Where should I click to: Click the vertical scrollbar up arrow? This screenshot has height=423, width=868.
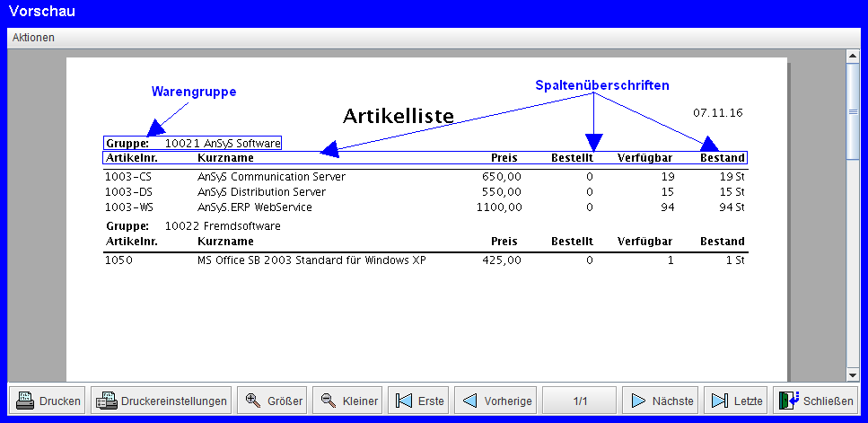pos(853,57)
